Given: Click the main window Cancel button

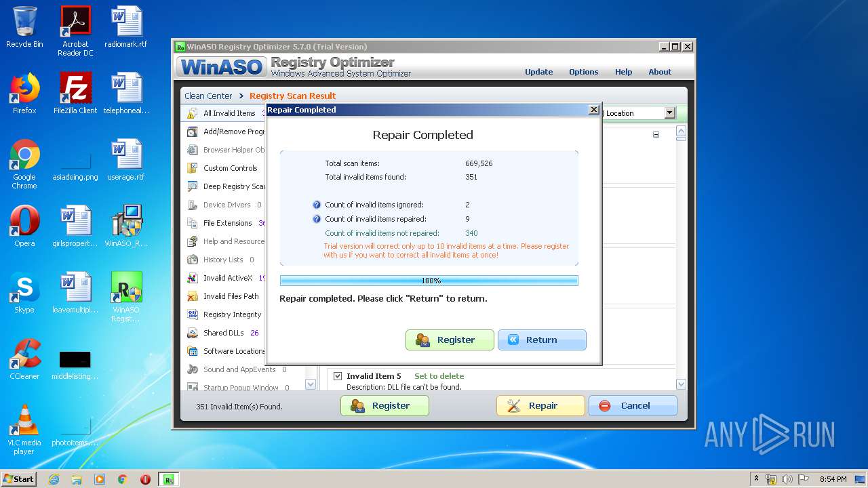Looking at the screenshot, I should pyautogui.click(x=633, y=406).
